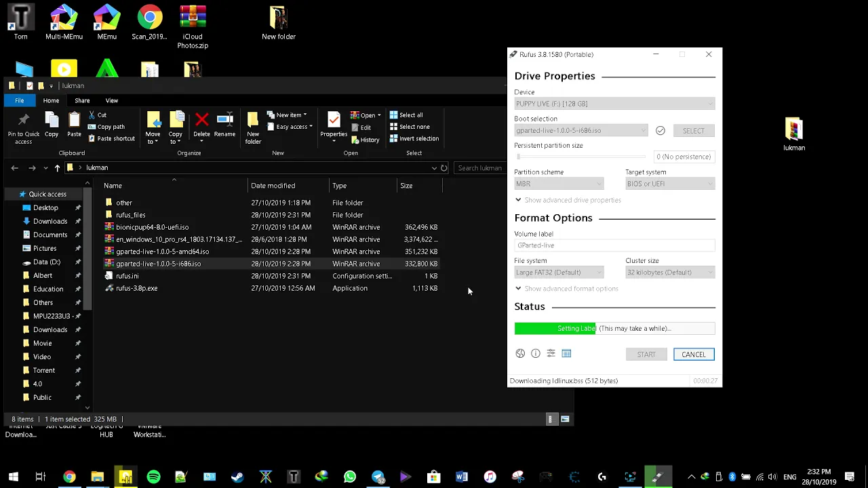Open Word from taskbar

point(462,476)
